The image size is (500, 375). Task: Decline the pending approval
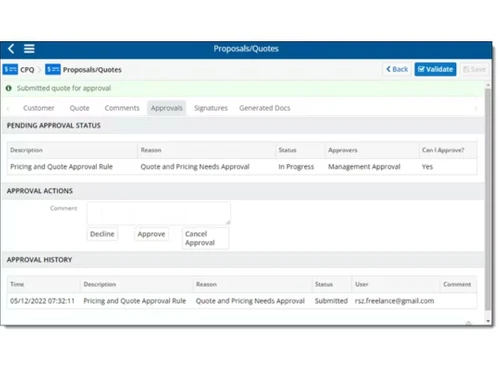[x=102, y=234]
